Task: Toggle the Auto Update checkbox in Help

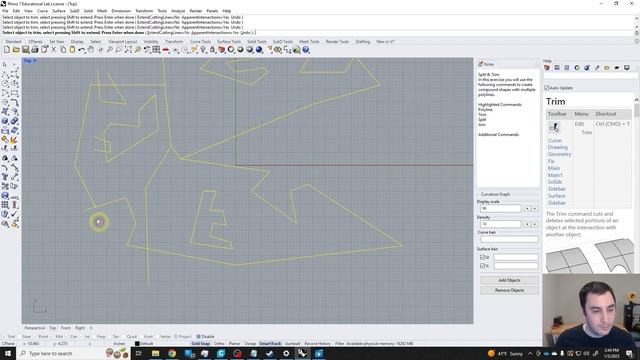Action: pyautogui.click(x=559, y=88)
